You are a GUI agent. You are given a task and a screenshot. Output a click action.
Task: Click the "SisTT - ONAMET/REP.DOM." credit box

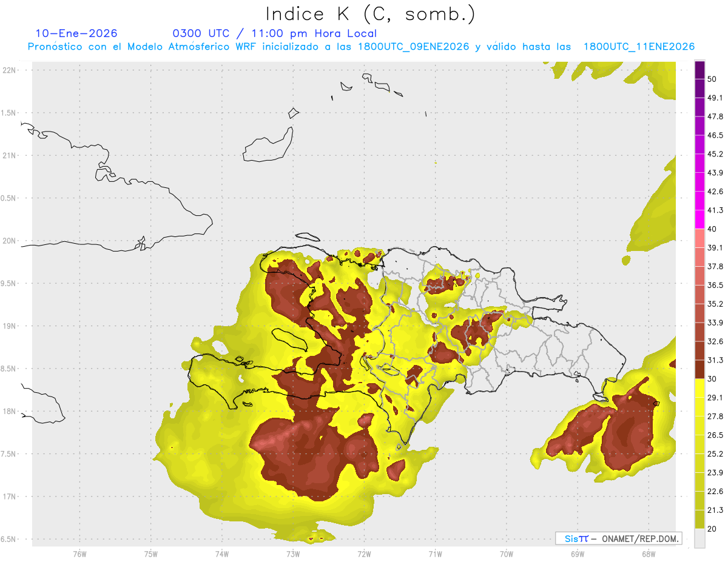pos(618,538)
